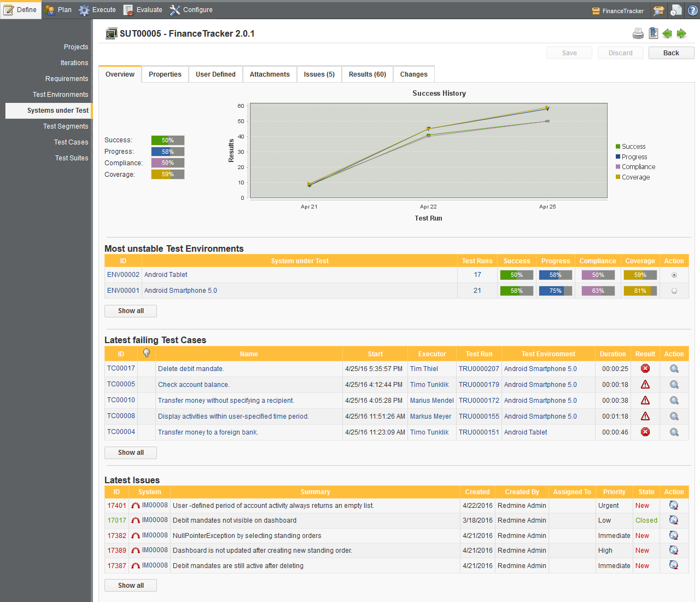Open the project search box icon

(659, 10)
